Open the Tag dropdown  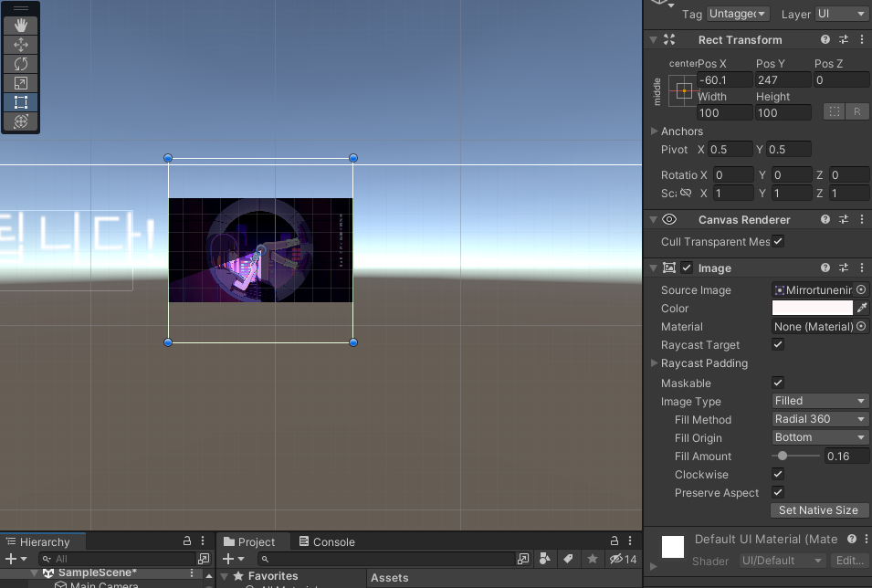click(x=738, y=14)
